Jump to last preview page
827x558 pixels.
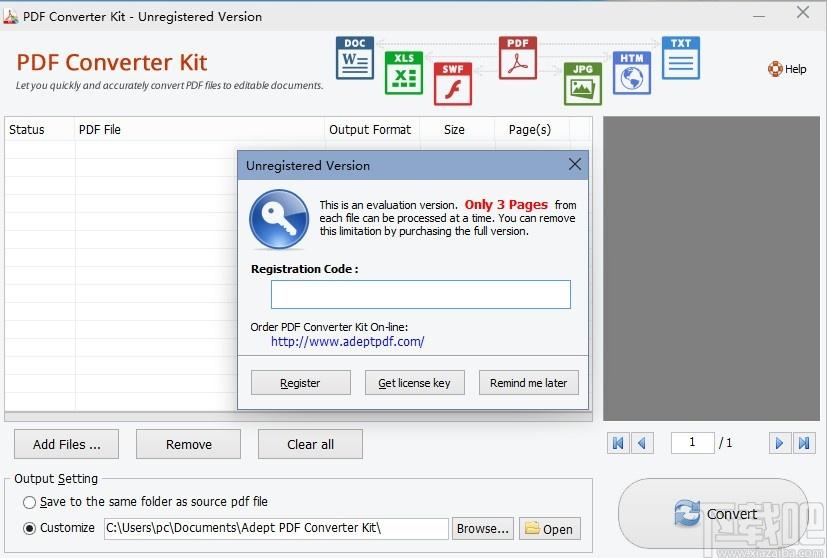pyautogui.click(x=802, y=443)
